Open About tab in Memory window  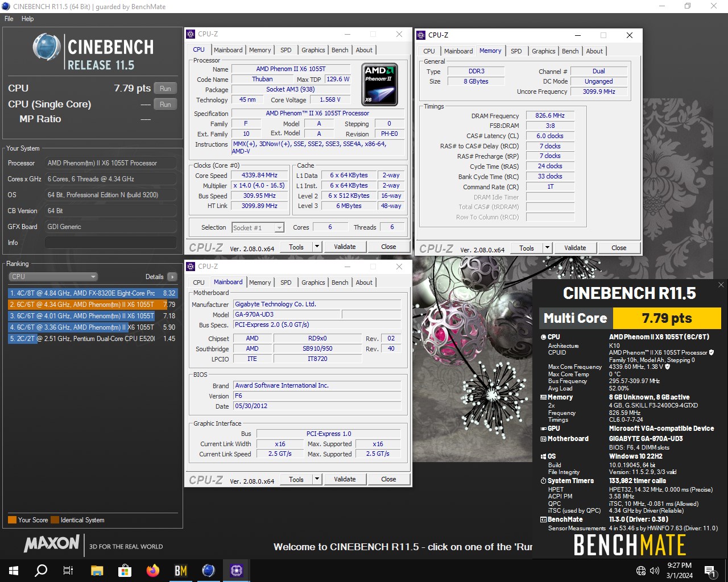pyautogui.click(x=594, y=51)
